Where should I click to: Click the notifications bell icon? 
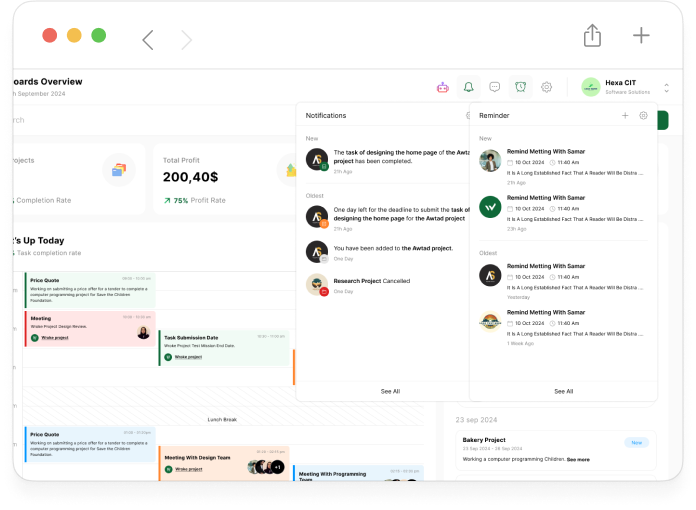[x=468, y=87]
